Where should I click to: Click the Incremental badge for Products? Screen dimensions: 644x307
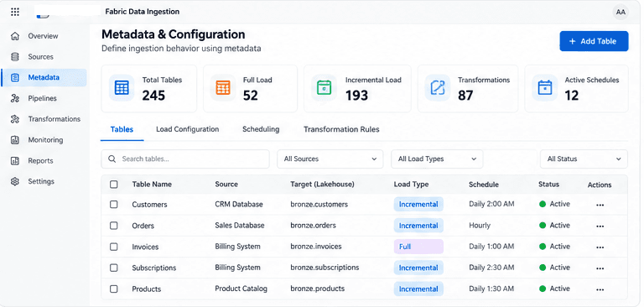(x=418, y=289)
